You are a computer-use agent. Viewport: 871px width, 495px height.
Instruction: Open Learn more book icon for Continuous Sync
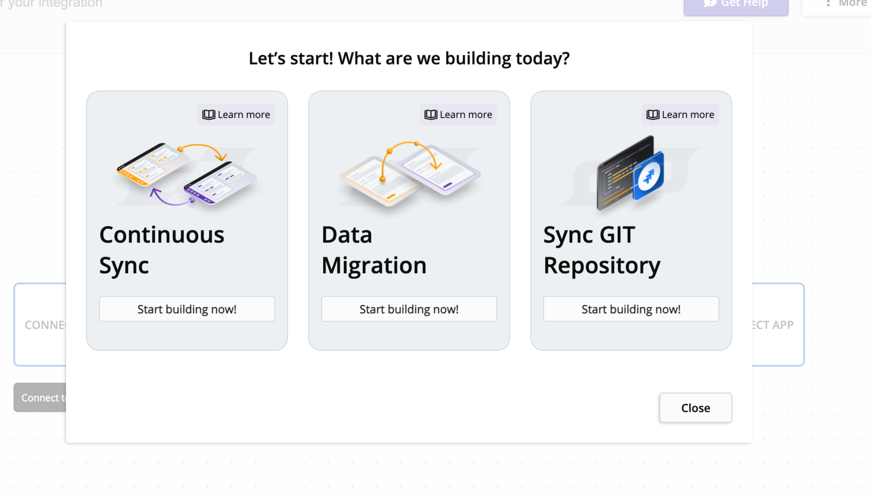(x=209, y=115)
